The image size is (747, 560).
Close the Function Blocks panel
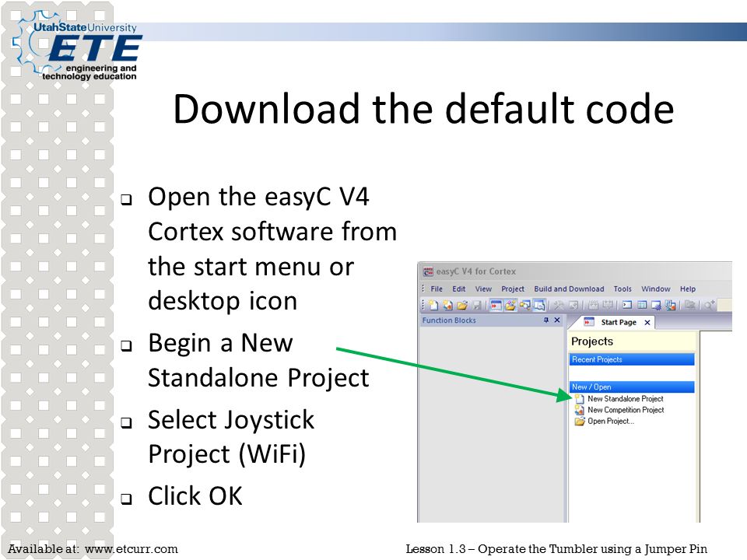click(557, 320)
